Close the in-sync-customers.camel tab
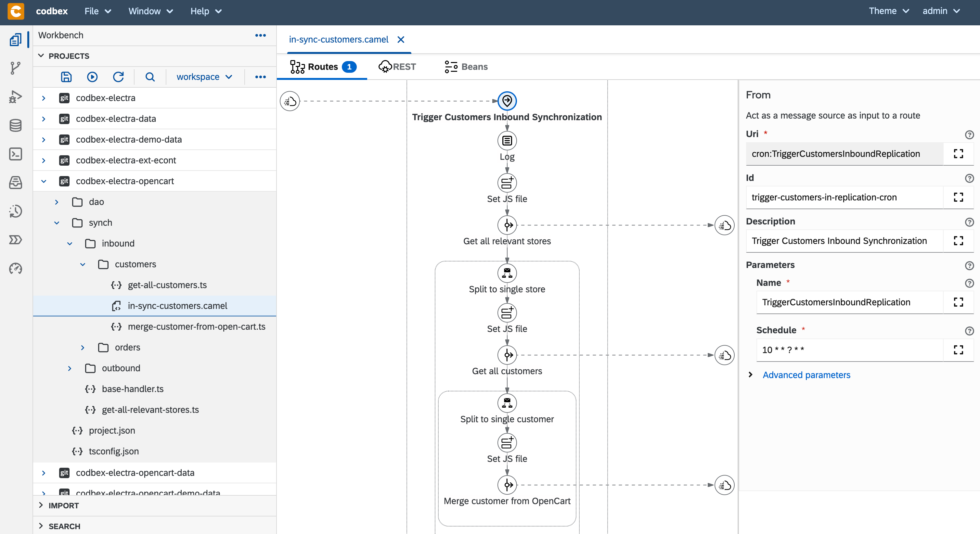 (x=401, y=40)
